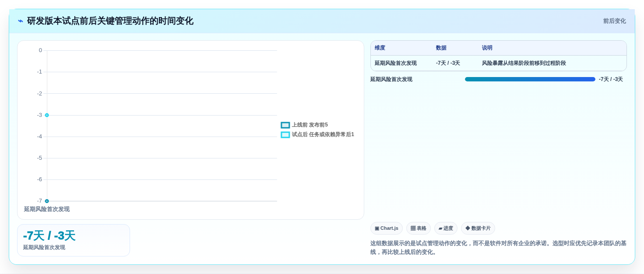Click the 延期风险首次发现 progress bar

530,79
